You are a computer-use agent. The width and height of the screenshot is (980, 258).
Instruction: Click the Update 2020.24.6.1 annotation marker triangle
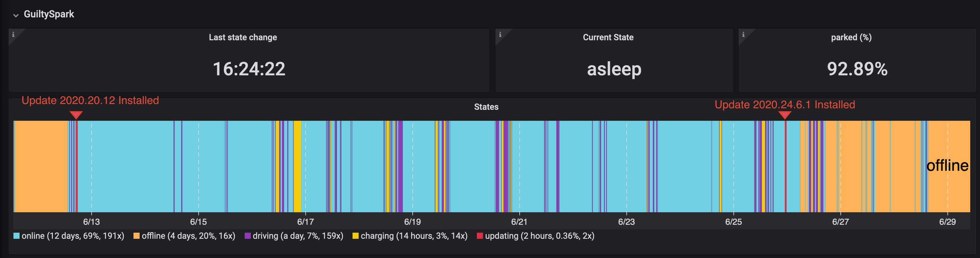pyautogui.click(x=785, y=115)
